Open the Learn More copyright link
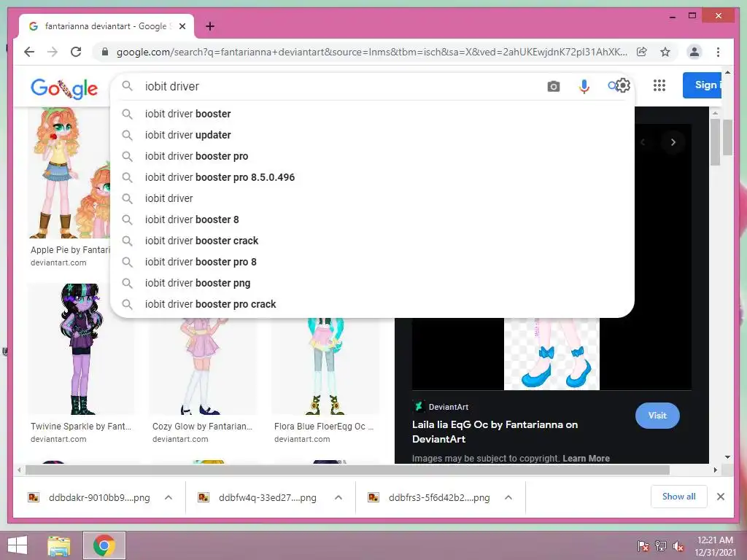747x560 pixels. 586,458
